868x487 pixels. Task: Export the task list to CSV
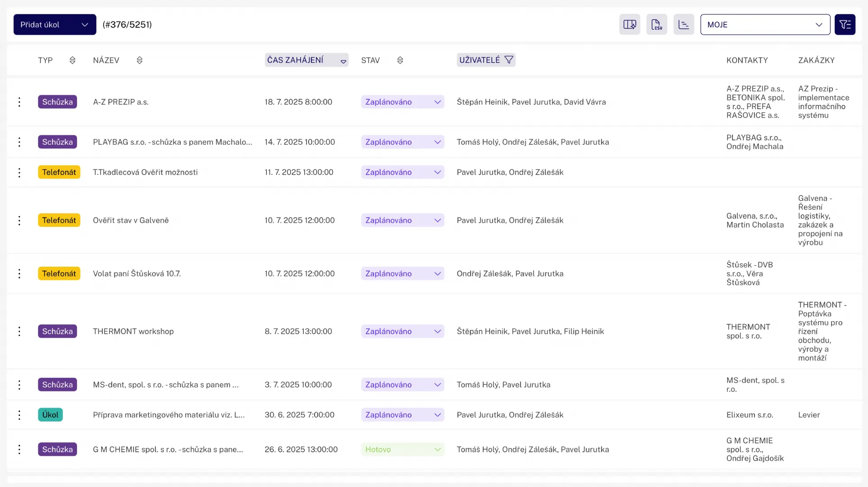(657, 24)
